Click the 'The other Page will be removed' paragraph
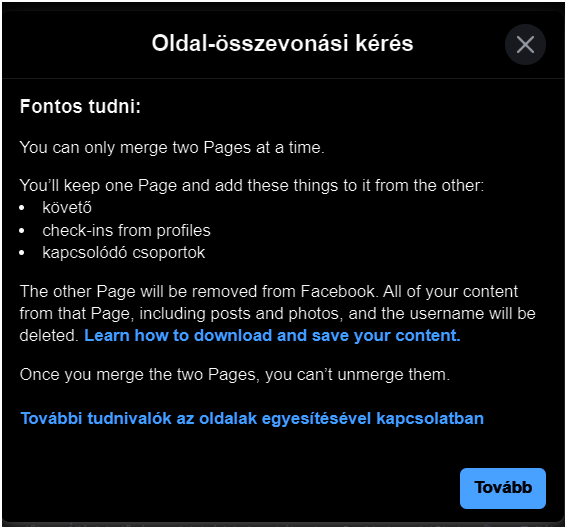 pyautogui.click(x=277, y=314)
